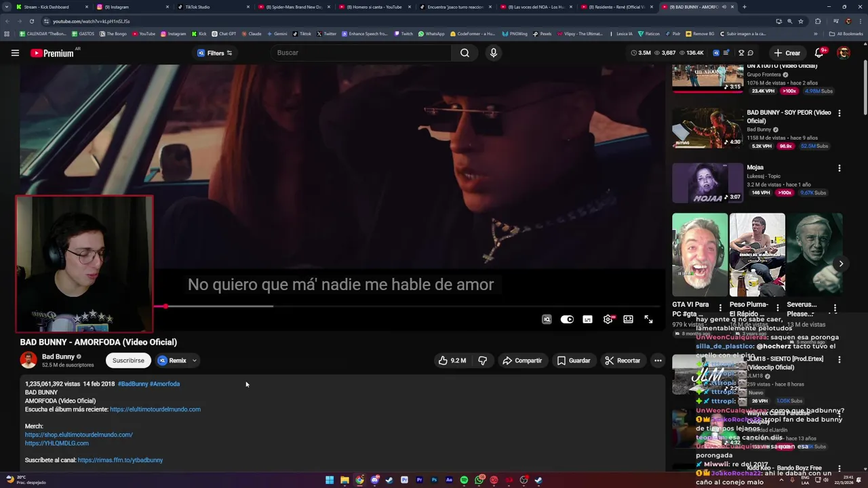Switch to Stream - Kick Dashboard tab

point(53,7)
